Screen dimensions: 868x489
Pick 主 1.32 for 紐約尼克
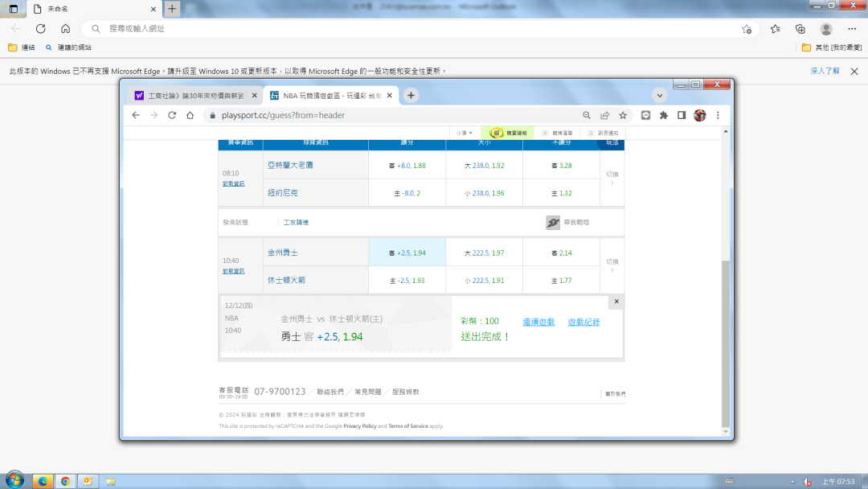pyautogui.click(x=561, y=193)
